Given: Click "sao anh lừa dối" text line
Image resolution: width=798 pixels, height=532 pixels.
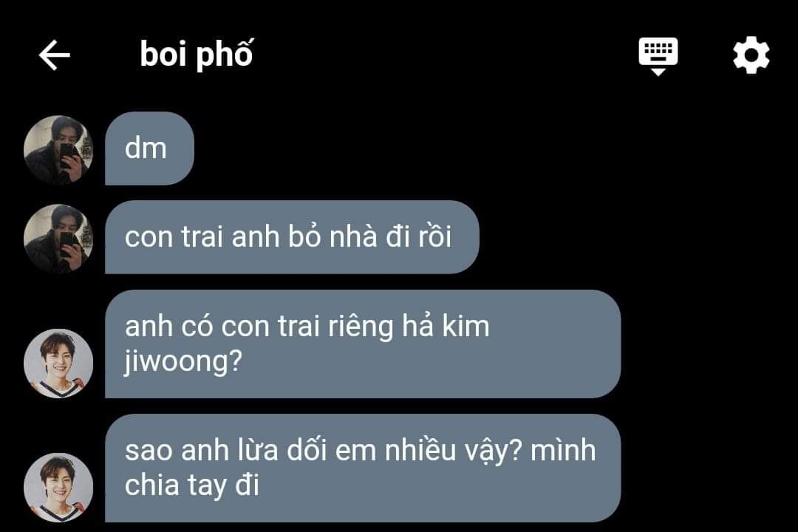Looking at the screenshot, I should coord(225,451).
